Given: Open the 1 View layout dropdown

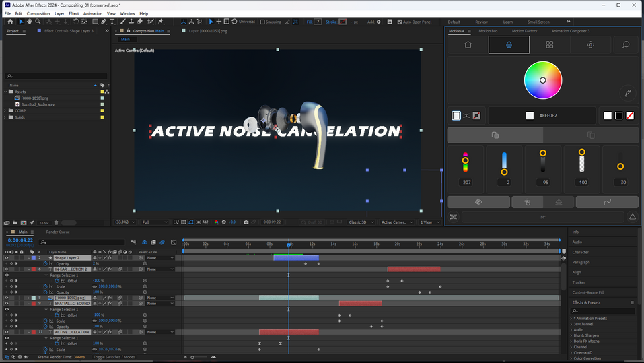Looking at the screenshot, I should (x=429, y=222).
